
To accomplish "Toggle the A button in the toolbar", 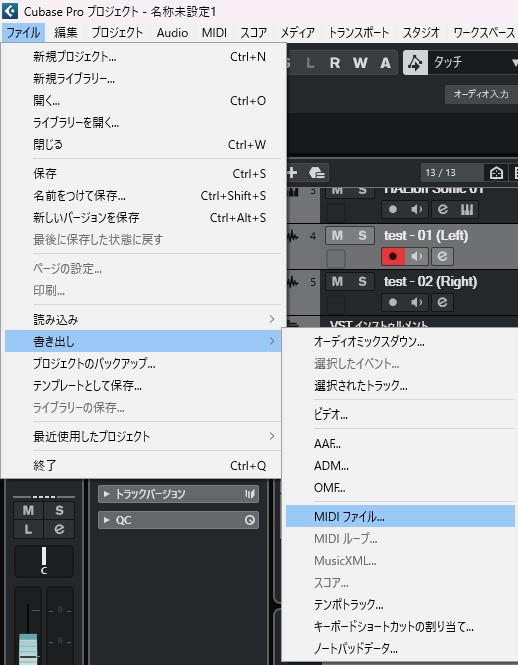I will (385, 63).
